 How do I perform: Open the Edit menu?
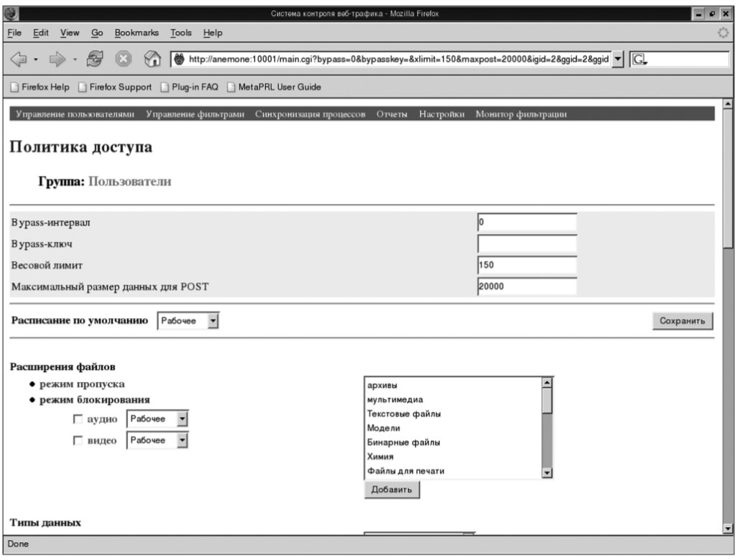[x=40, y=33]
